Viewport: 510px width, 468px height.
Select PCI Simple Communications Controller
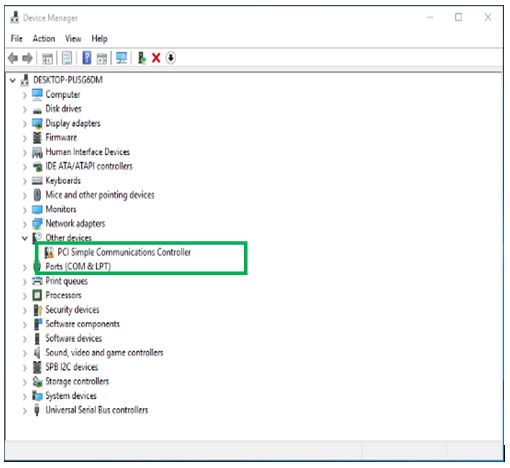point(124,252)
